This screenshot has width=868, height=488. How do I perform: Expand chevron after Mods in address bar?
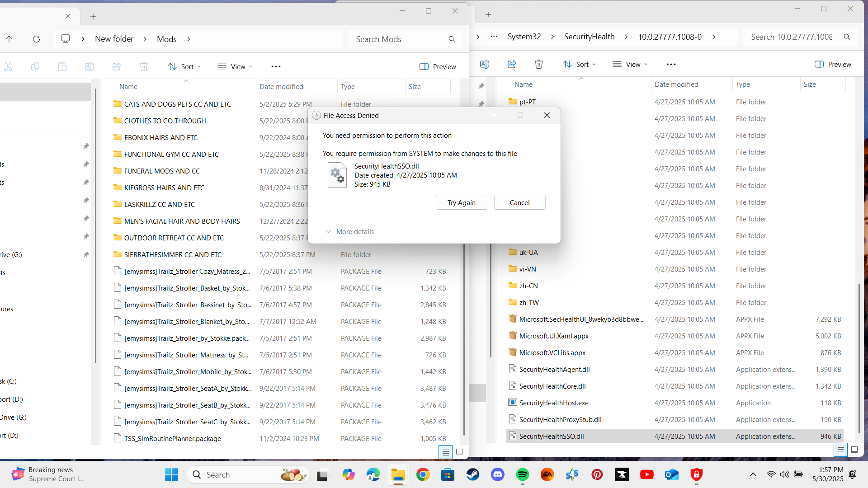[x=189, y=39]
